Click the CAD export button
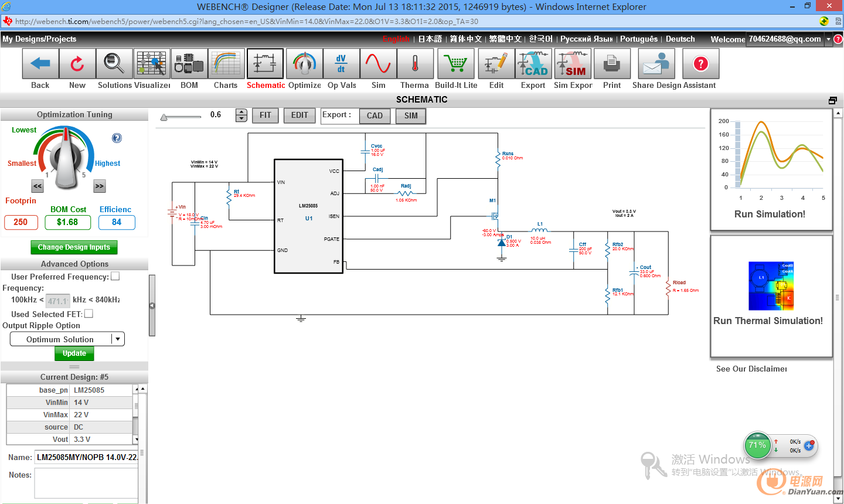844x504 pixels. 375,116
